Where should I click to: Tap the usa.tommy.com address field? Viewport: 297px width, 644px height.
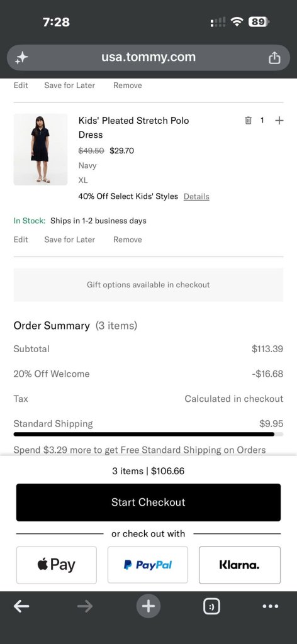148,57
